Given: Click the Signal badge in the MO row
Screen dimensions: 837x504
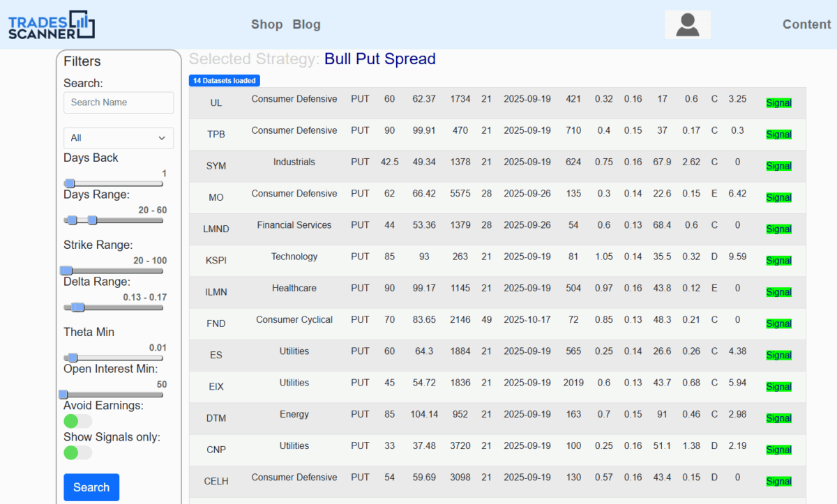Looking at the screenshot, I should click(x=778, y=198).
